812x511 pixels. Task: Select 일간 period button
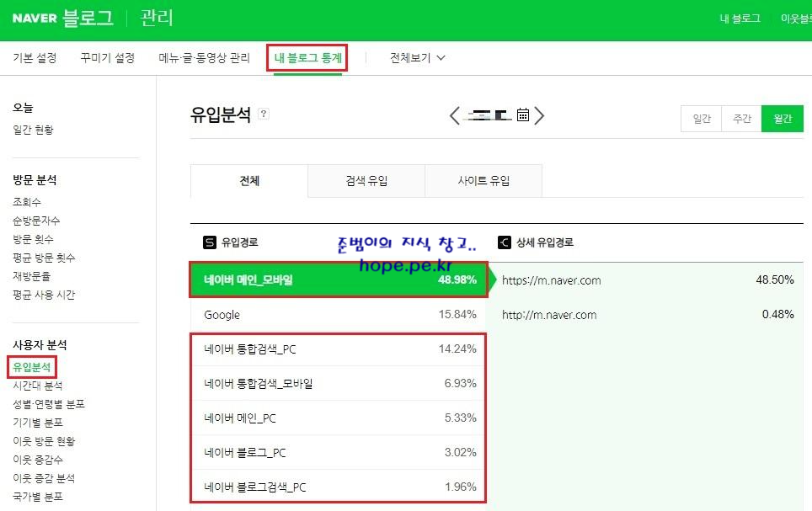(701, 119)
